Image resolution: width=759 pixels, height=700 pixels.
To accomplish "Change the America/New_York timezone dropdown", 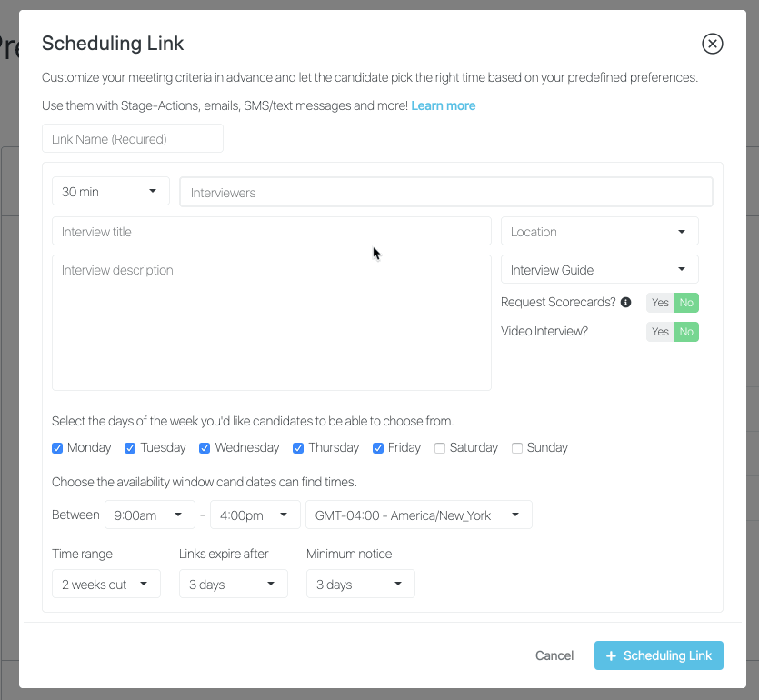I will point(419,515).
